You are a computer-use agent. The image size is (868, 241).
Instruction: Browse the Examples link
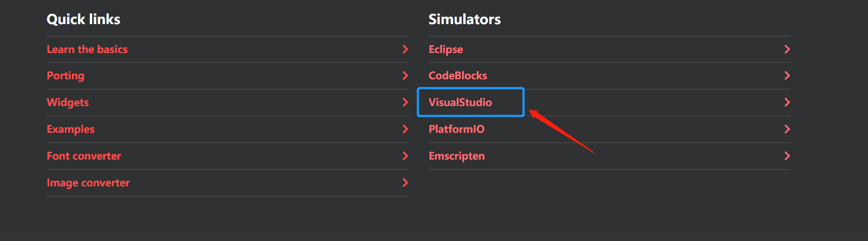point(70,129)
